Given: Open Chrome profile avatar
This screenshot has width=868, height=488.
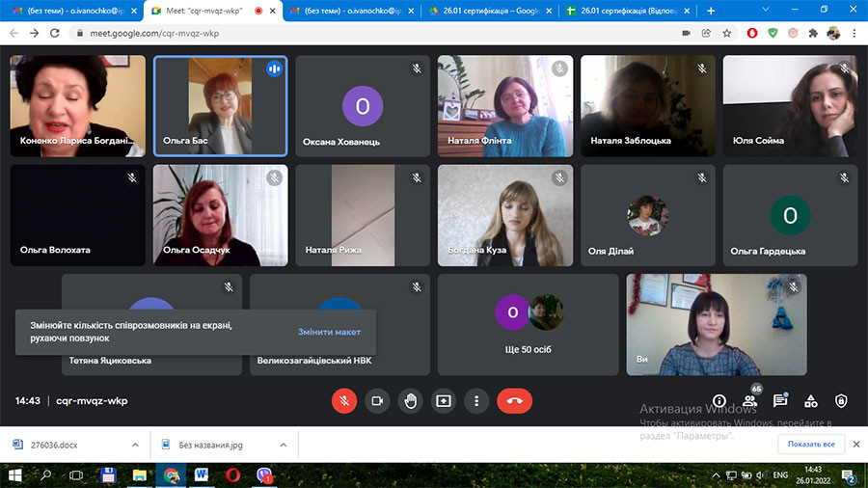Looking at the screenshot, I should pyautogui.click(x=833, y=33).
